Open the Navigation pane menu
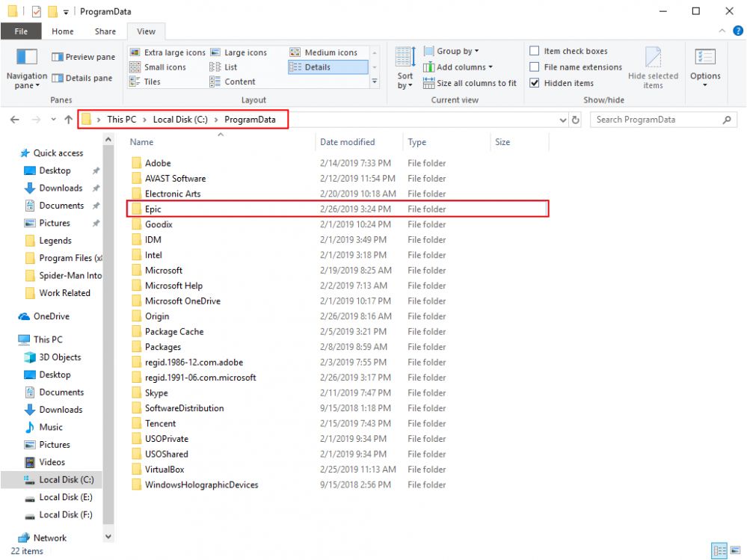The image size is (747, 560). [x=27, y=68]
